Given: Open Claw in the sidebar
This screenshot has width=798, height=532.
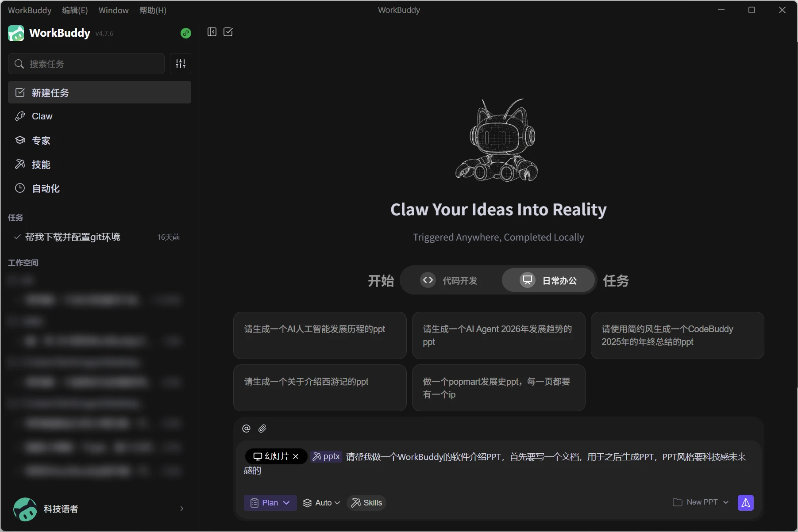Looking at the screenshot, I should click(42, 116).
